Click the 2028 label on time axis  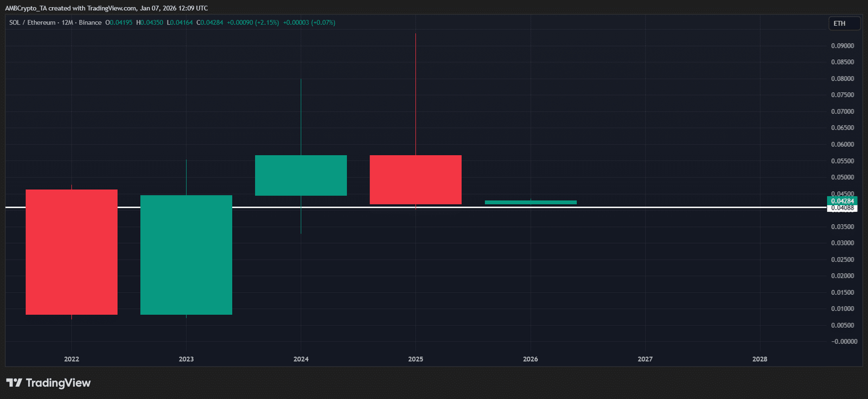tap(759, 359)
